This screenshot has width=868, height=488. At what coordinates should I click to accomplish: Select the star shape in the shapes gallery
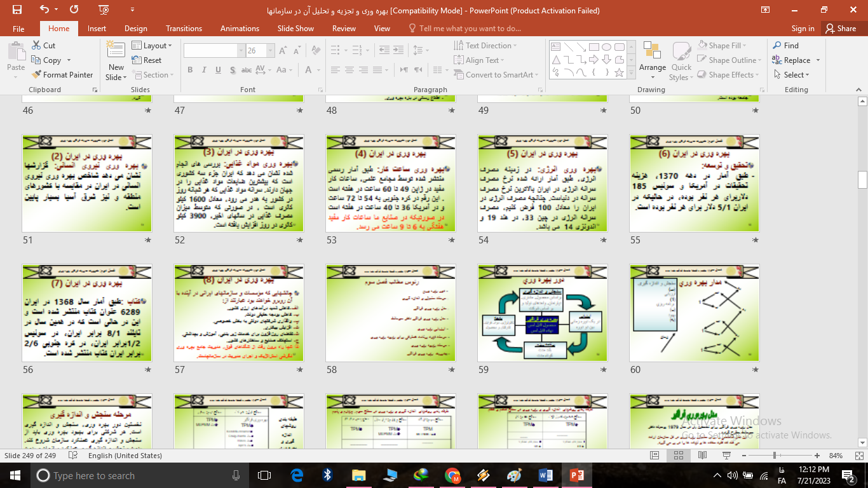620,72
